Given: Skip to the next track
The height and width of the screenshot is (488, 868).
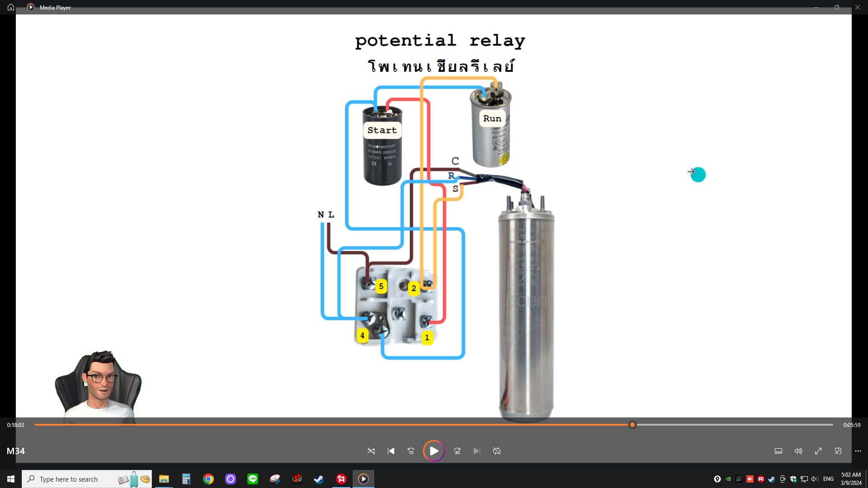Looking at the screenshot, I should tap(477, 451).
